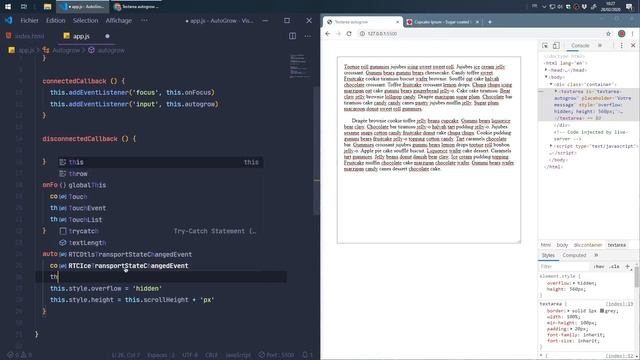This screenshot has width=640, height=360.
Task: Expand the script type text/javascript node
Action: pyautogui.click(x=551, y=146)
